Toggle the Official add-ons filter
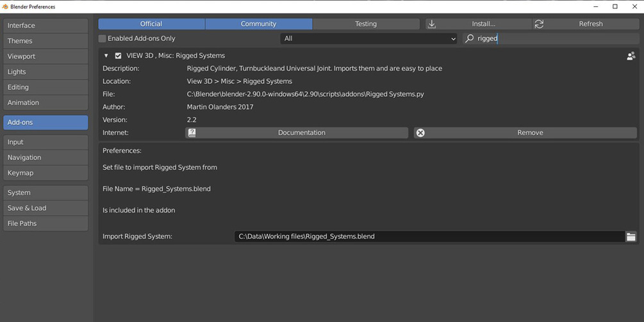644x322 pixels. coord(152,24)
